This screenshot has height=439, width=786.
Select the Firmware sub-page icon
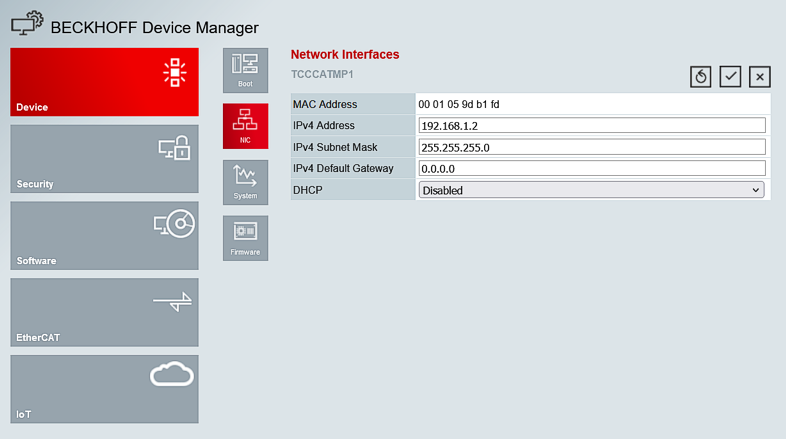[x=246, y=238]
